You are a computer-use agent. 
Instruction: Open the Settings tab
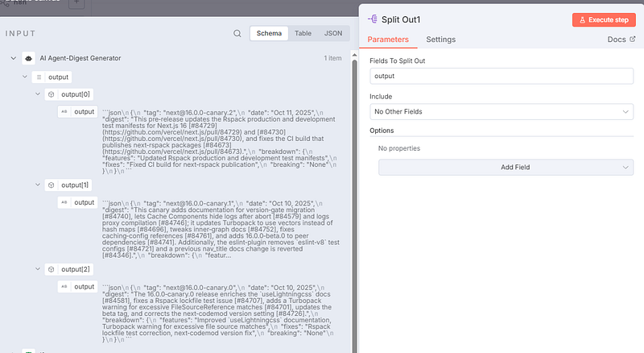click(x=440, y=39)
